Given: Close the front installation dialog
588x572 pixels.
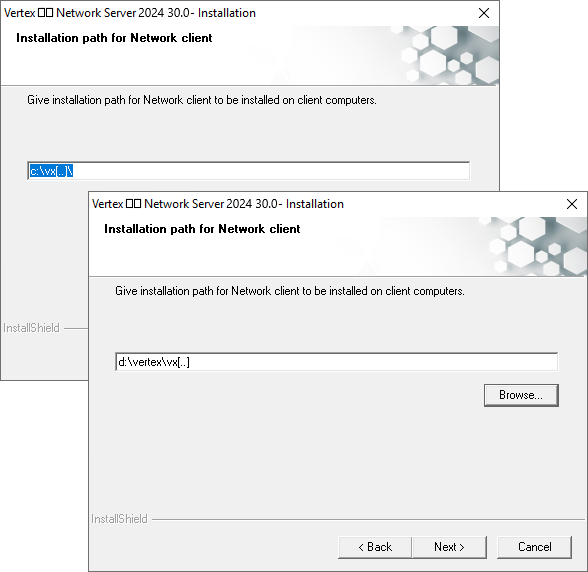Looking at the screenshot, I should (572, 204).
